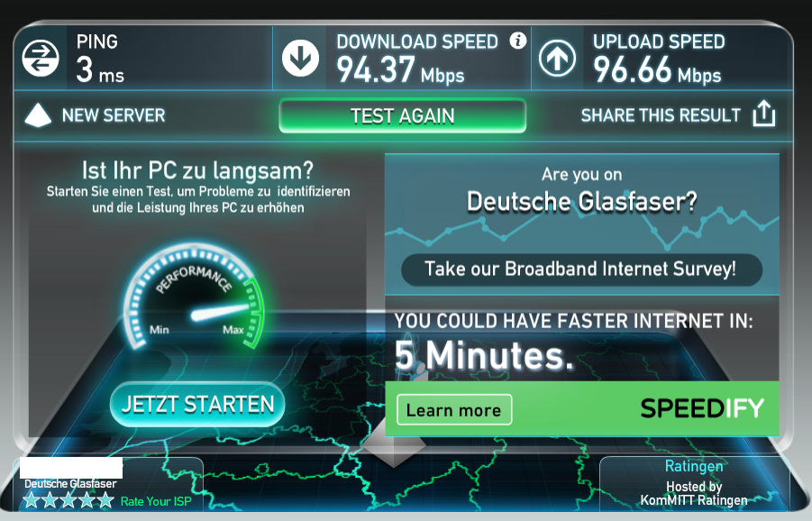Screen dimensions: 812x521
Task: Click the Speedify logo in the ad
Action: pyautogui.click(x=702, y=408)
